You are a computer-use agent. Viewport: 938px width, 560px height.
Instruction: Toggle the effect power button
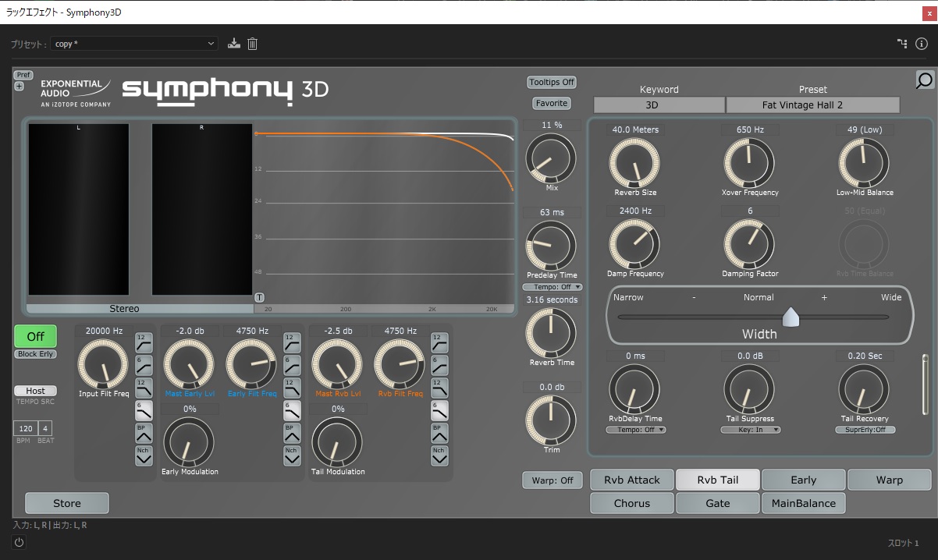20,542
